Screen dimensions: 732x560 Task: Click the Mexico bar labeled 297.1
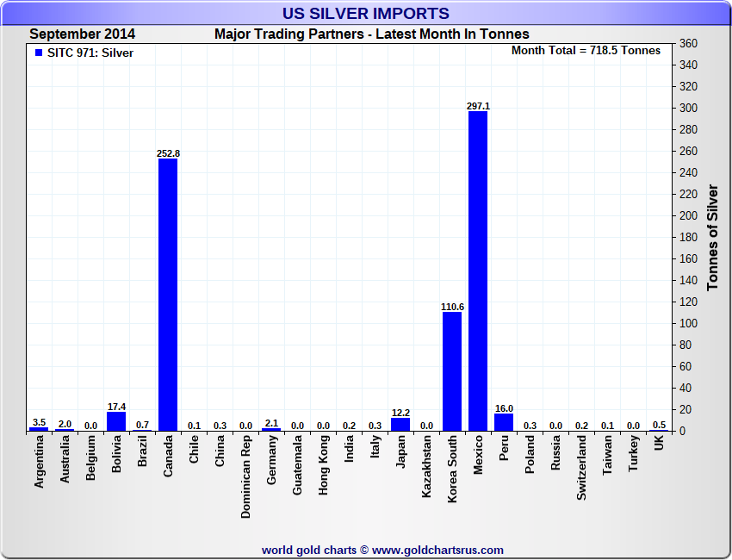(x=478, y=271)
